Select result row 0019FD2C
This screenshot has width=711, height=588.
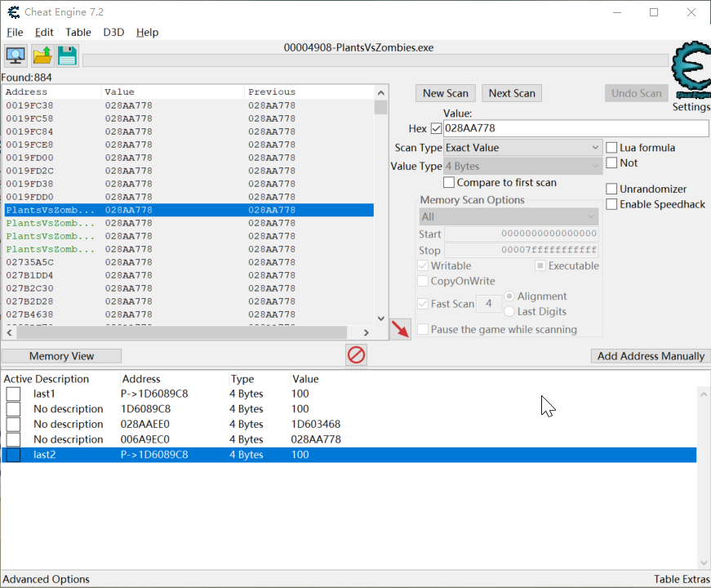pos(189,171)
